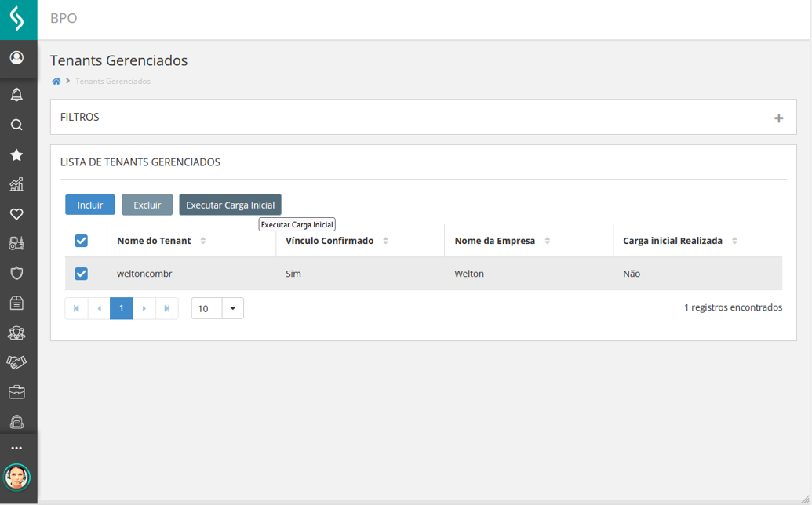Screen dimensions: 812x505
Task: Uncheck the weltoncombr row checkbox
Action: [x=81, y=274]
